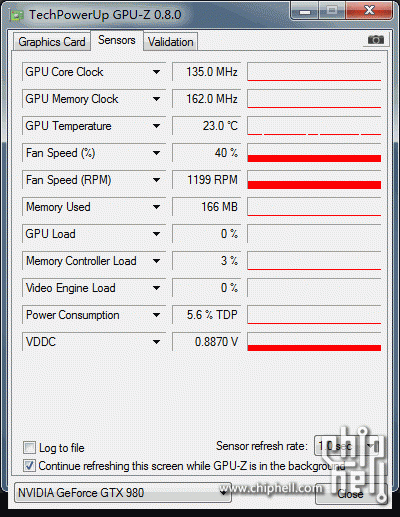Image resolution: width=400 pixels, height=517 pixels.
Task: Expand the GPU Memory Clock sensor menu
Action: pyautogui.click(x=156, y=99)
